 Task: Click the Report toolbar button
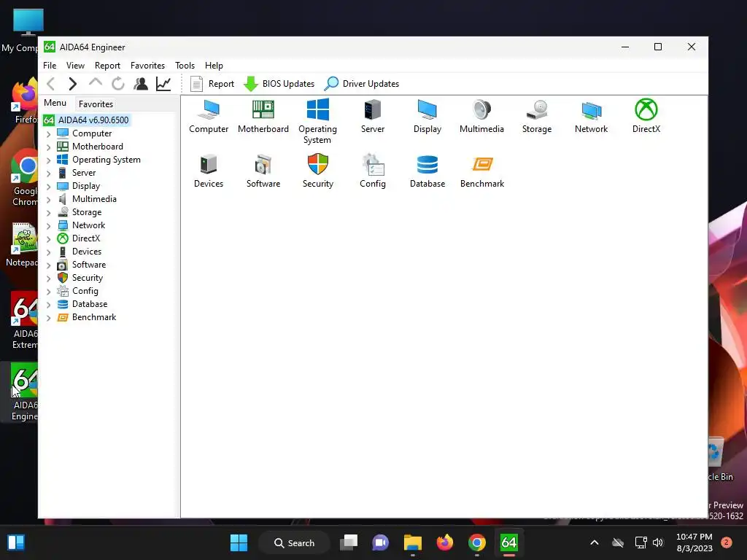click(x=212, y=84)
